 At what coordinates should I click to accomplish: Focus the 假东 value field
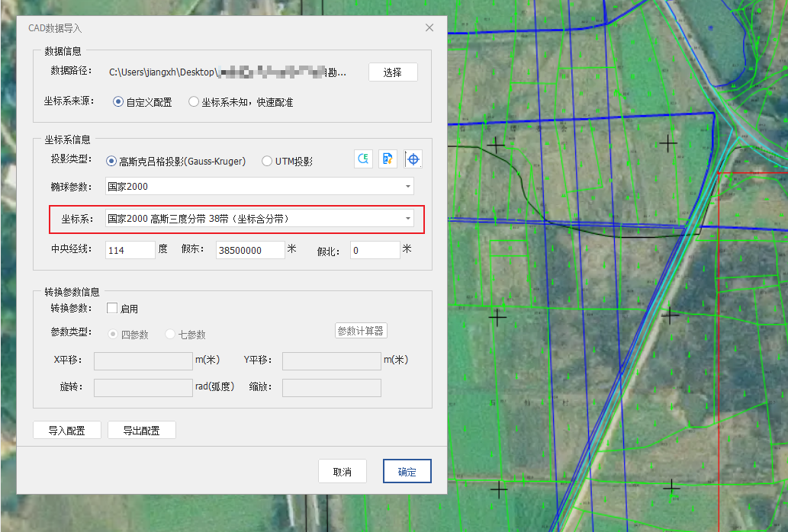(x=250, y=250)
